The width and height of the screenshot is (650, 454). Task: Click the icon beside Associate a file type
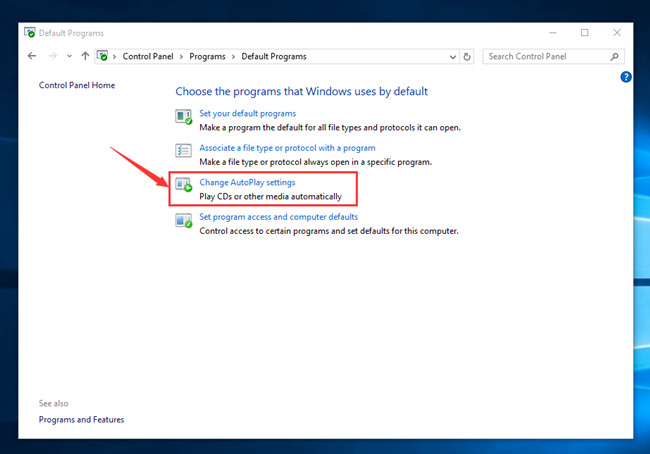[x=184, y=151]
